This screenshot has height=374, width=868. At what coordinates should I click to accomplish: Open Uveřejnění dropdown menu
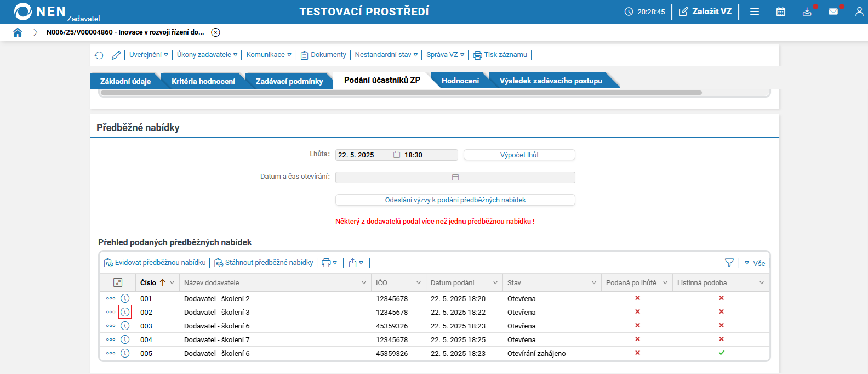[x=149, y=55]
